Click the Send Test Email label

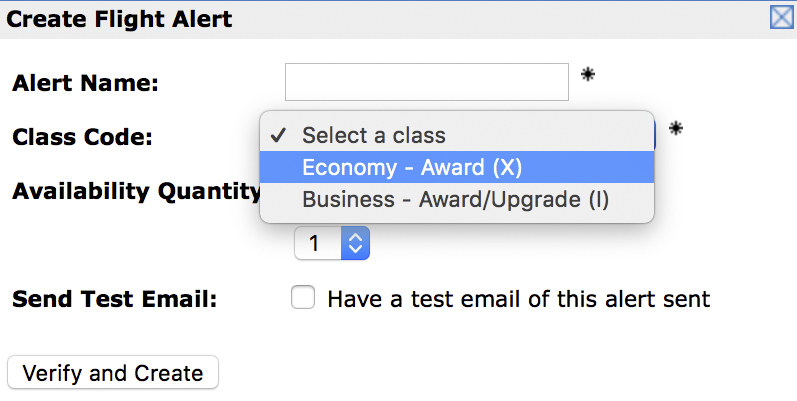tap(114, 299)
